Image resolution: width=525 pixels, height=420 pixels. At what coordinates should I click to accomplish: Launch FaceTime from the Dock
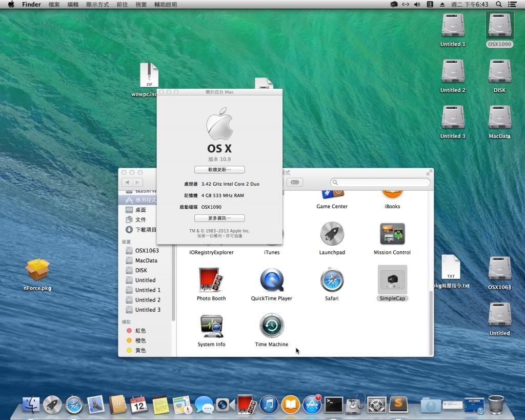[x=225, y=405]
